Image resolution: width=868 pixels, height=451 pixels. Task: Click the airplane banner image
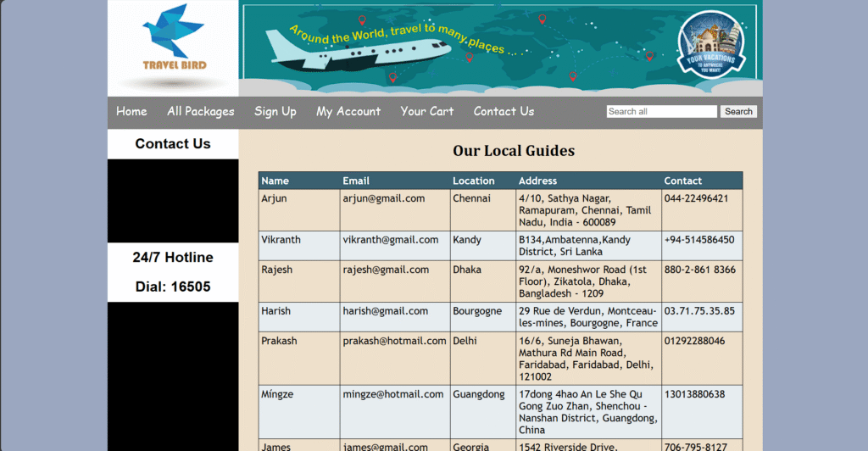(500, 48)
